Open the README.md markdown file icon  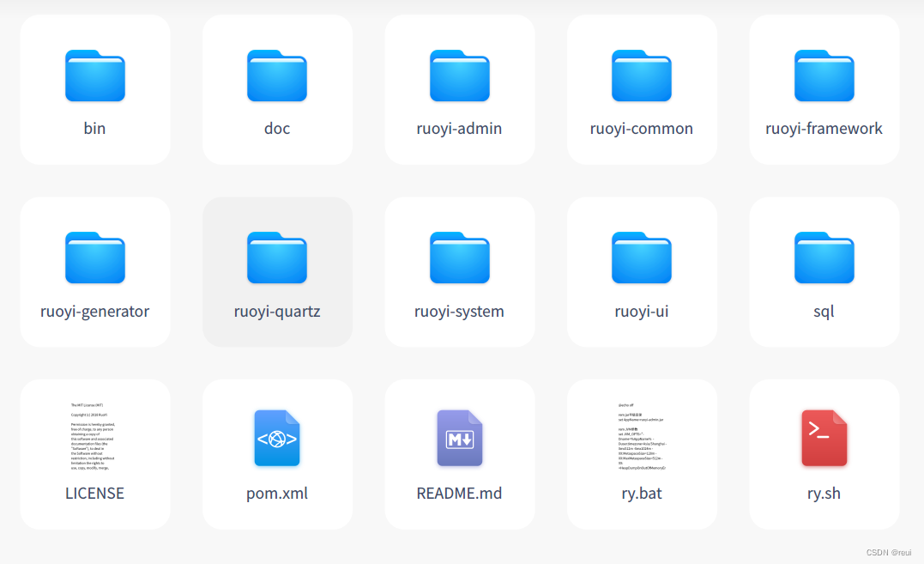[x=460, y=438]
